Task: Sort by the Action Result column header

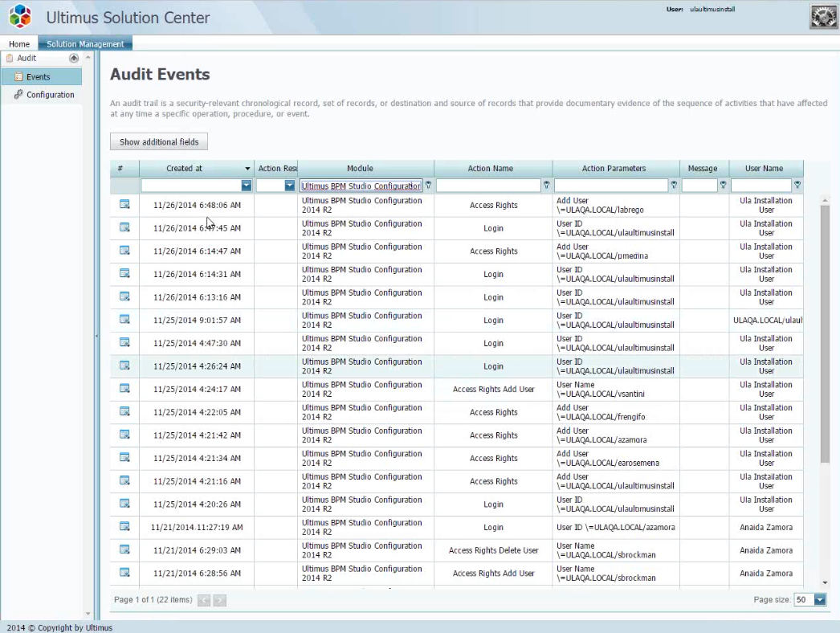Action: [275, 169]
